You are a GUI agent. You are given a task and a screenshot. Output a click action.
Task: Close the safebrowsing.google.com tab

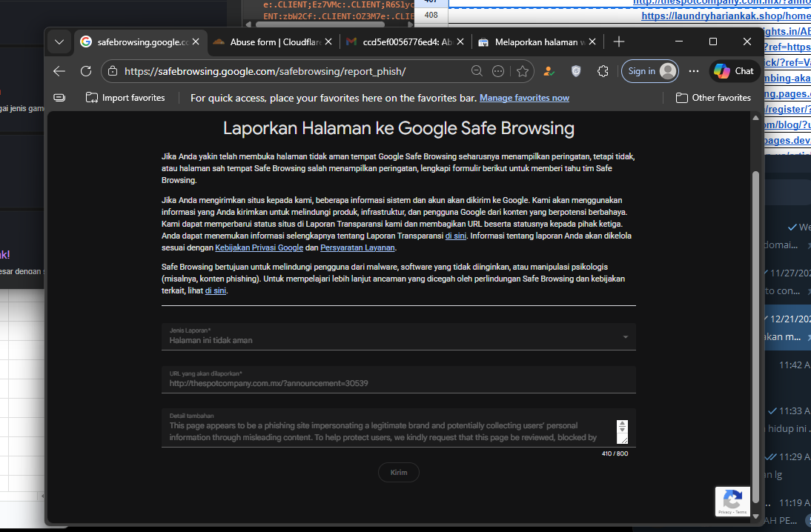point(196,42)
